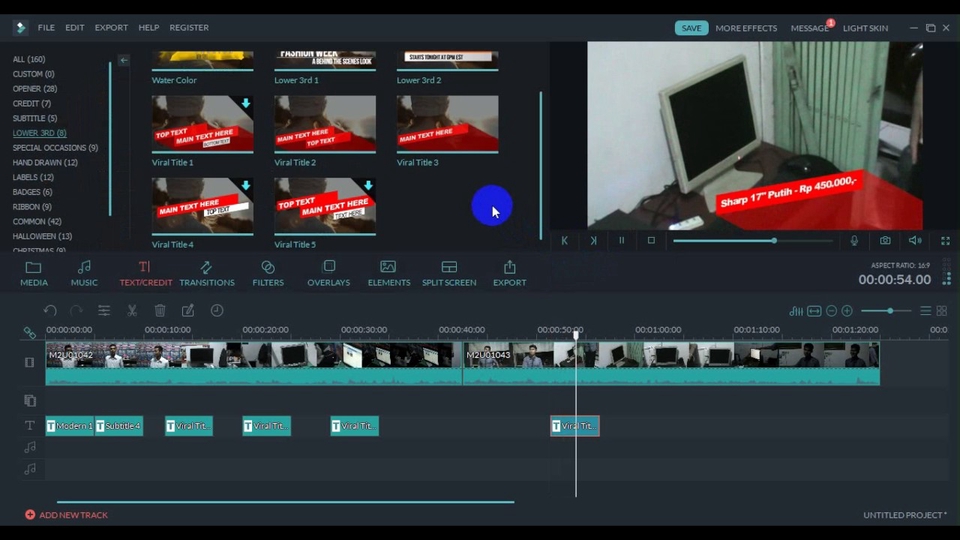Screen dimensions: 960x540
Task: Select the Viral Title 1 thumbnail
Action: tap(203, 124)
